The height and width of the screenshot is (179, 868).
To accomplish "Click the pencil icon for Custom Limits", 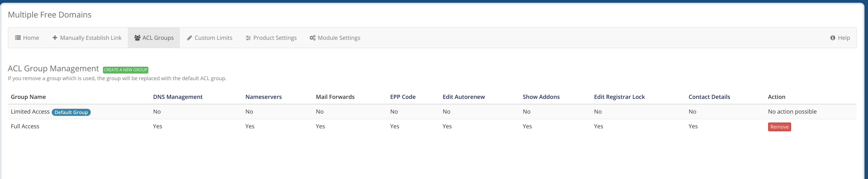I will pyautogui.click(x=189, y=38).
